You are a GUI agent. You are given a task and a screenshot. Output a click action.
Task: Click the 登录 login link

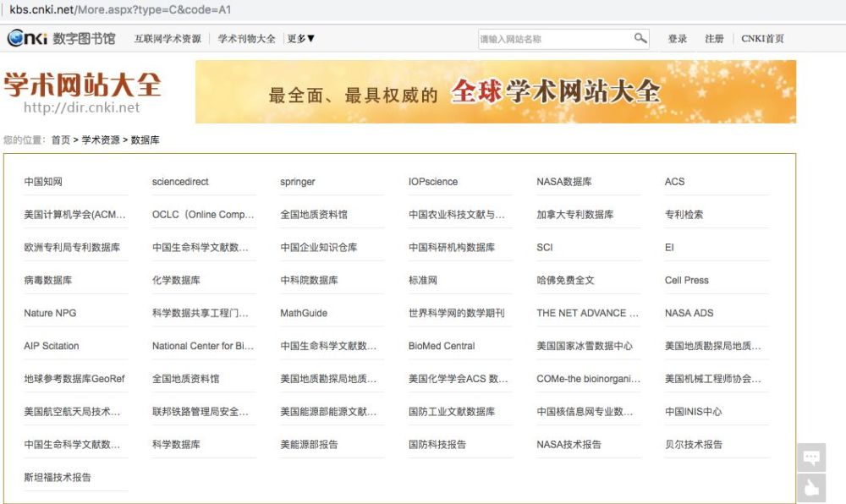click(x=677, y=39)
